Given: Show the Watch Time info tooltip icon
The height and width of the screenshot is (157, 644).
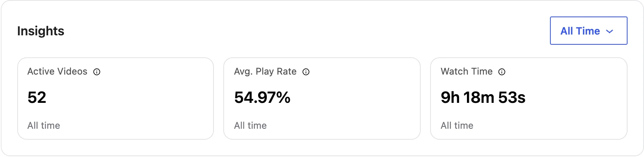Looking at the screenshot, I should tap(502, 72).
